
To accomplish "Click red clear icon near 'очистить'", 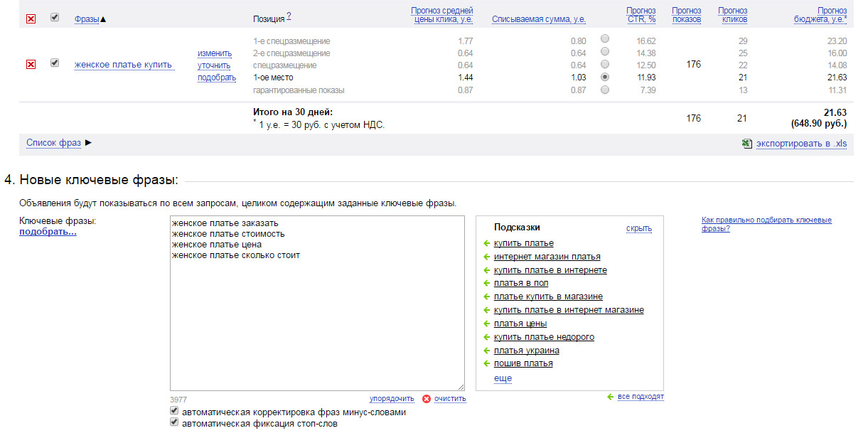I will pyautogui.click(x=427, y=399).
